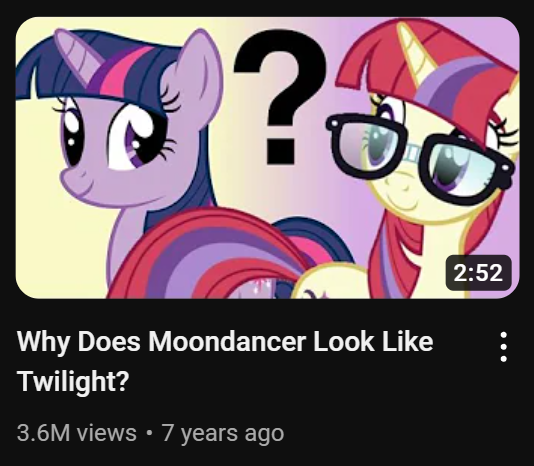Image resolution: width=534 pixels, height=466 pixels.
Task: Click the 2:52 duration badge
Action: tap(478, 273)
